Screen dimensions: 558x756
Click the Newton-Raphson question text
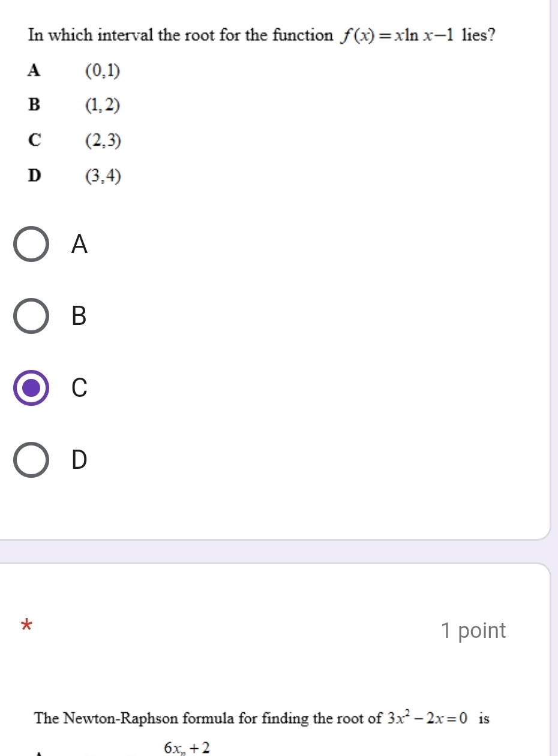click(x=262, y=718)
